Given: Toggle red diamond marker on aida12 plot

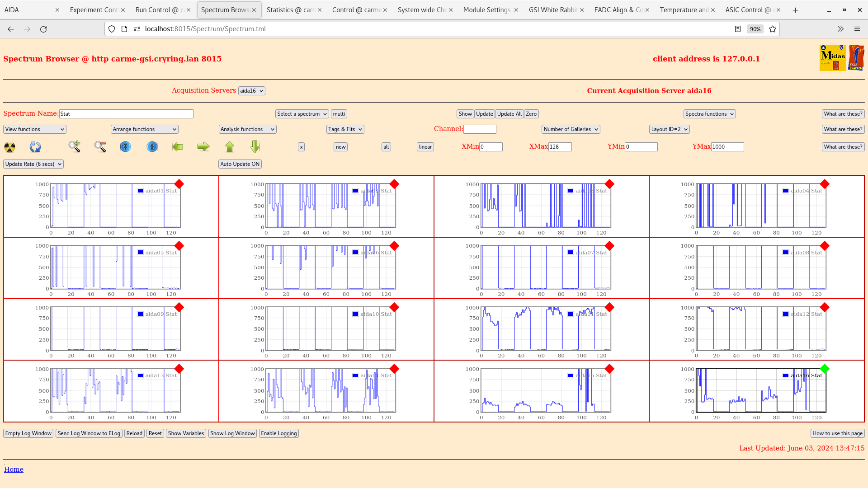Looking at the screenshot, I should (x=825, y=307).
